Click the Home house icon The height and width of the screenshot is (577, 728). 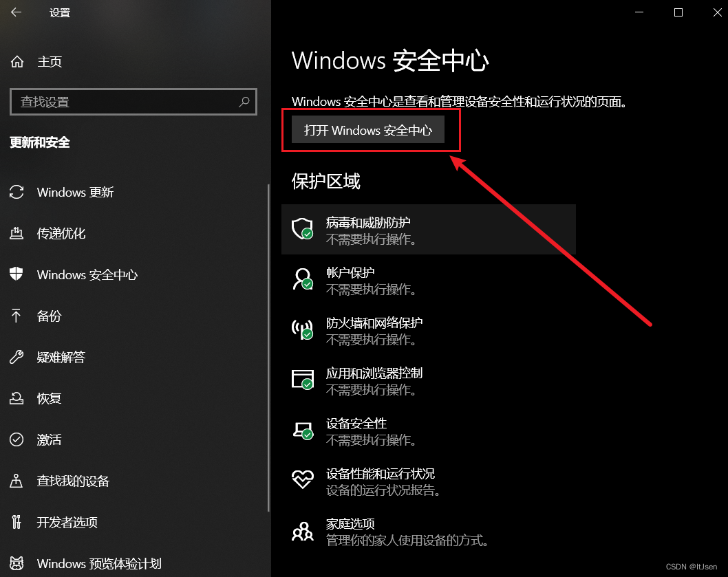pos(17,62)
